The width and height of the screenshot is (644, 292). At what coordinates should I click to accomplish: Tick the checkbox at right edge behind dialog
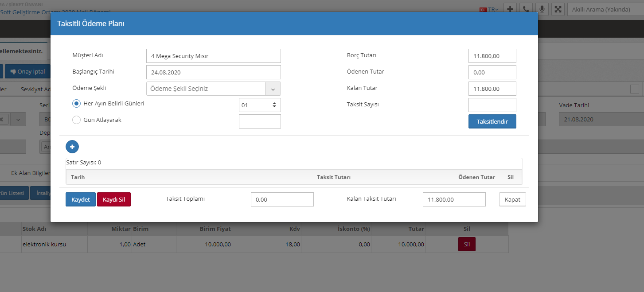[x=634, y=89]
